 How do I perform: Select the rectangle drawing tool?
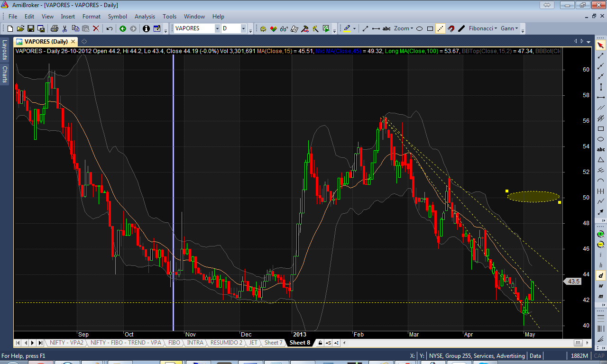click(430, 28)
